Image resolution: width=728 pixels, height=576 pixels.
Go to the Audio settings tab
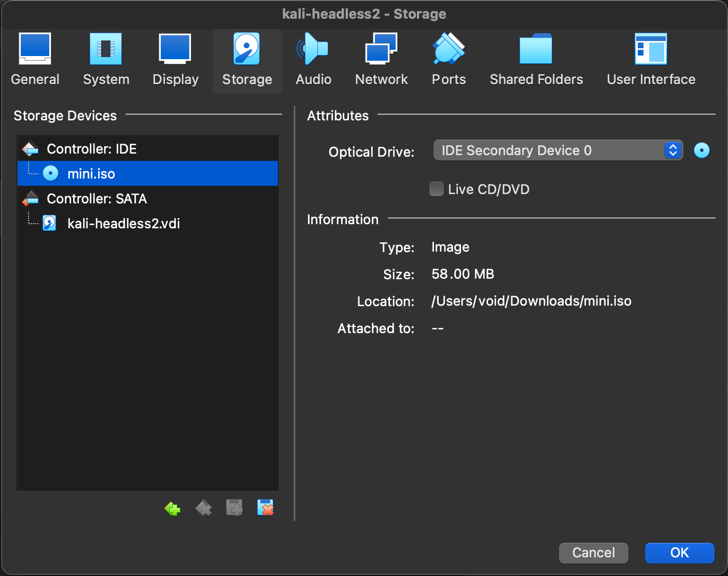(313, 60)
